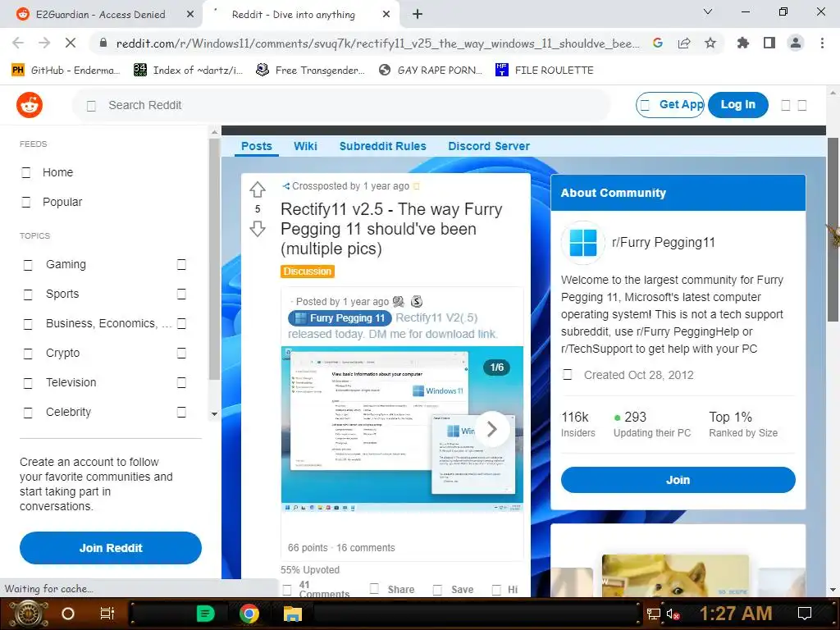Click the crosspost arrow icon
The width and height of the screenshot is (840, 630).
[x=286, y=186]
